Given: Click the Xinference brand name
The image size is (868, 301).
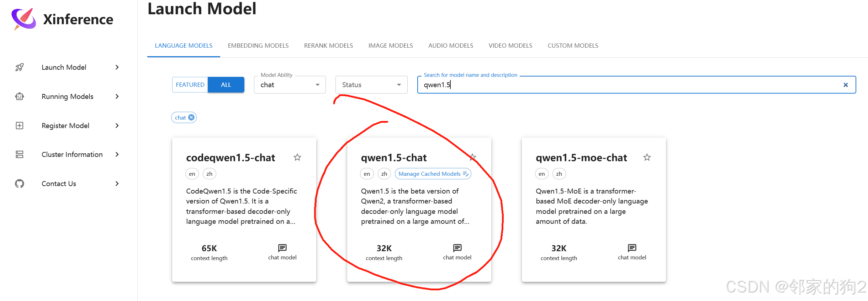Looking at the screenshot, I should [x=78, y=19].
